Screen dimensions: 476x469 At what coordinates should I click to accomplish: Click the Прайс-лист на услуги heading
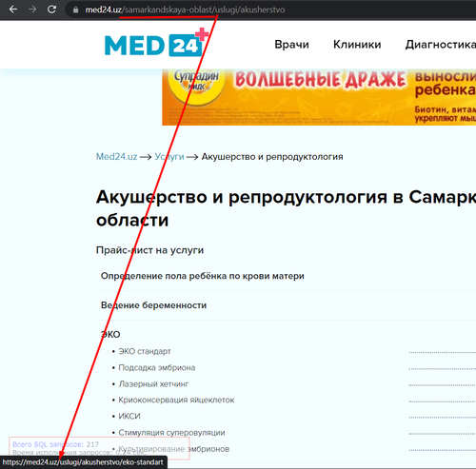tap(149, 250)
